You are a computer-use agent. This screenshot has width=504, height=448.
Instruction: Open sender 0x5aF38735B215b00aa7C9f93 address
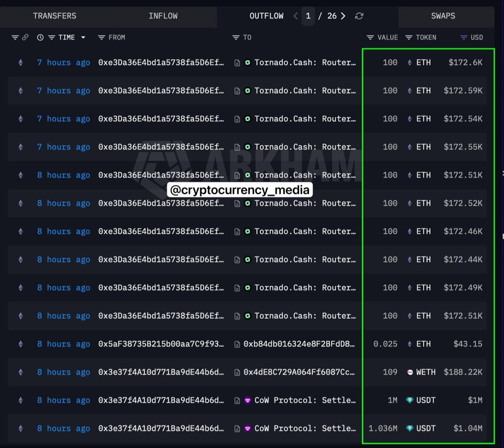click(161, 344)
